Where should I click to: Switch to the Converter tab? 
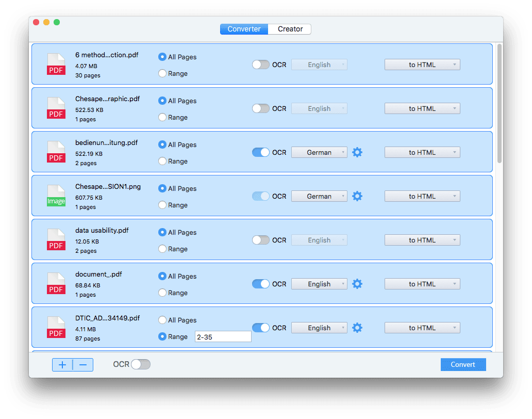[244, 29]
